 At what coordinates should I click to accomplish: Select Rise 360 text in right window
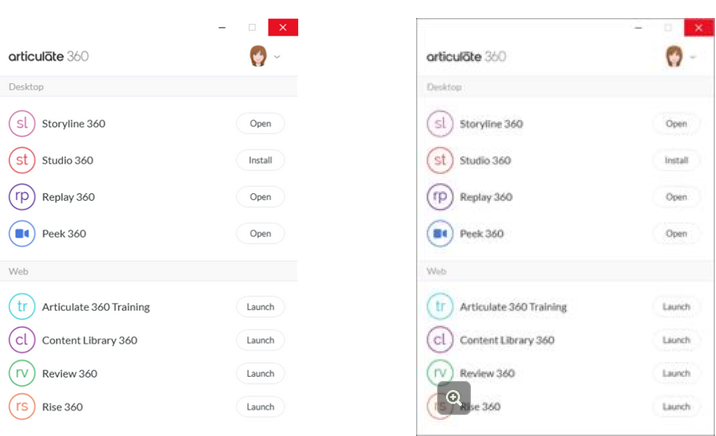(x=480, y=407)
